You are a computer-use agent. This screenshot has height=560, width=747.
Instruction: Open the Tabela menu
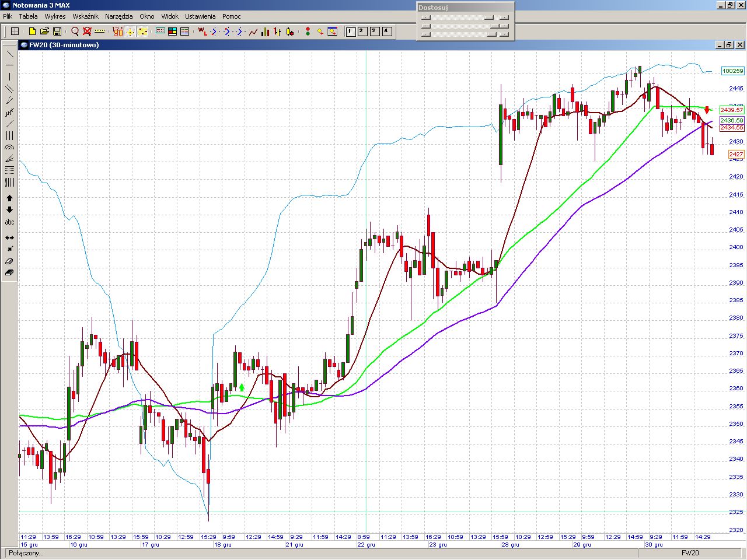[28, 16]
